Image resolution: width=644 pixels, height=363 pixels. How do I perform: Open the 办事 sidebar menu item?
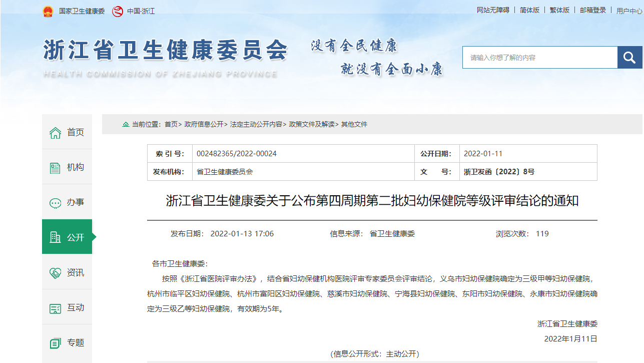coord(67,202)
